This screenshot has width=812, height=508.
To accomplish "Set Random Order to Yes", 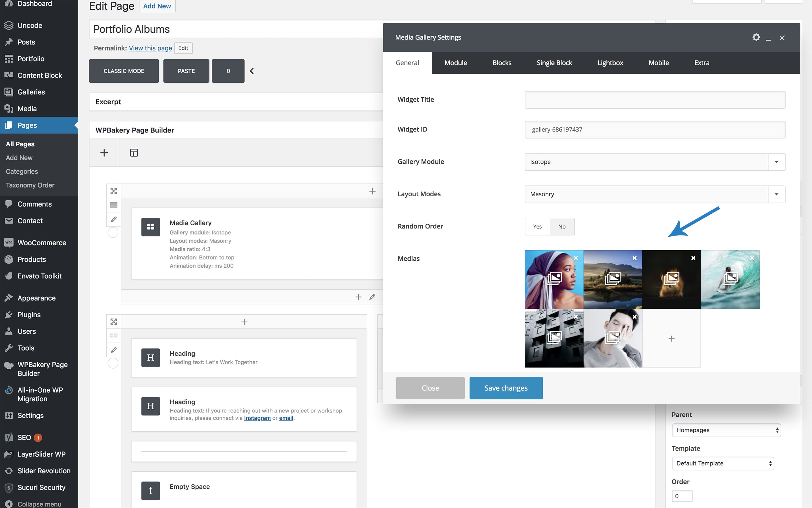I will 537,226.
